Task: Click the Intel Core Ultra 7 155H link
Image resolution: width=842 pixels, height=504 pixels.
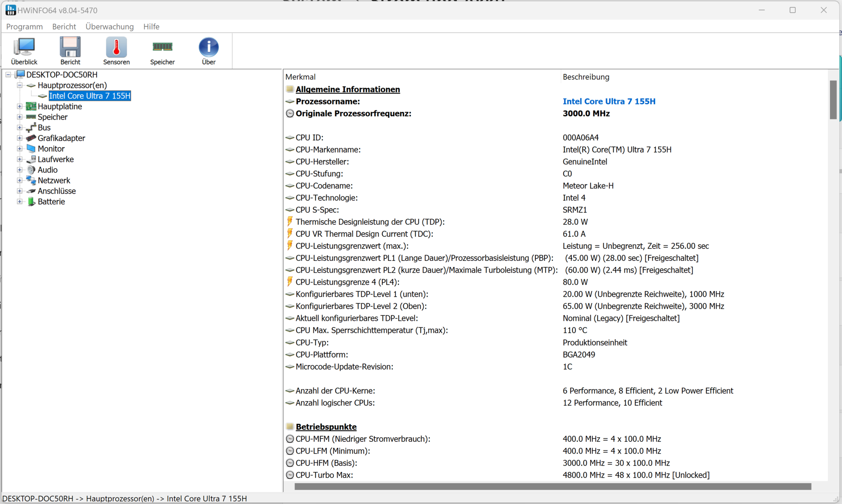Action: pyautogui.click(x=609, y=102)
